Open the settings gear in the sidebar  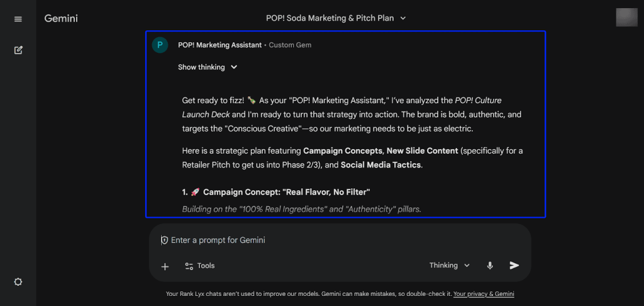(18, 282)
